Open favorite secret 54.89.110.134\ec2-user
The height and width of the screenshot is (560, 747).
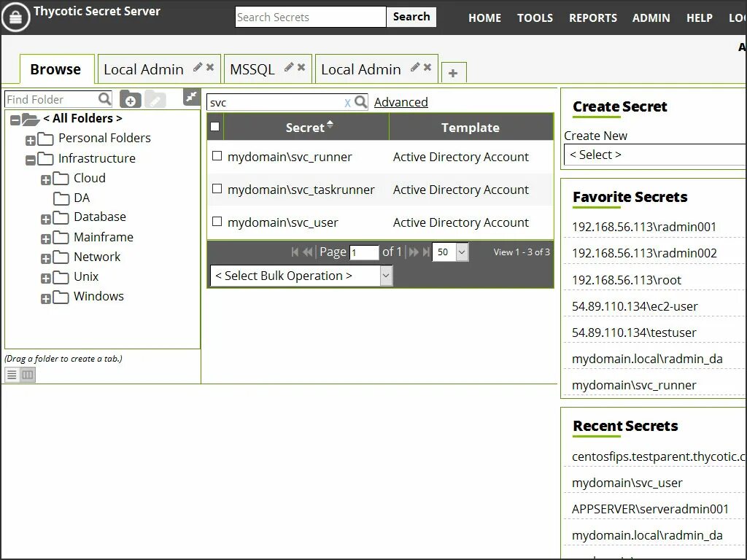click(635, 306)
